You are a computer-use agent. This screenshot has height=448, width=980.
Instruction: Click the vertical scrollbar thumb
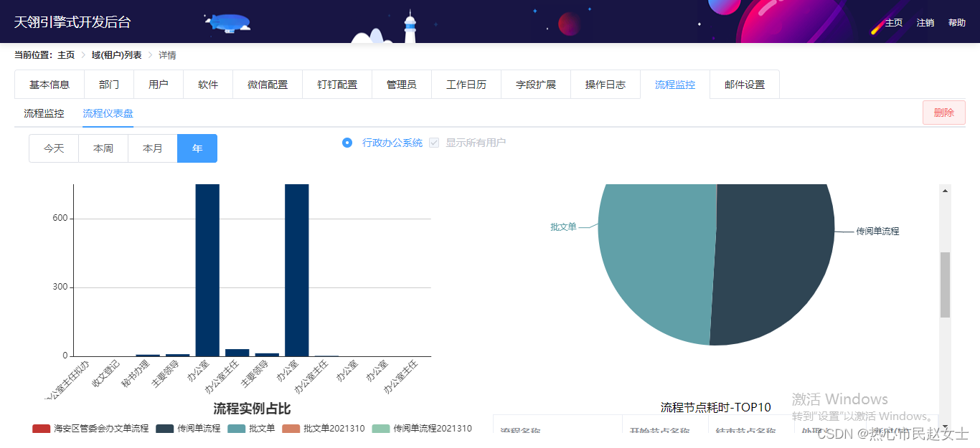[x=945, y=285]
